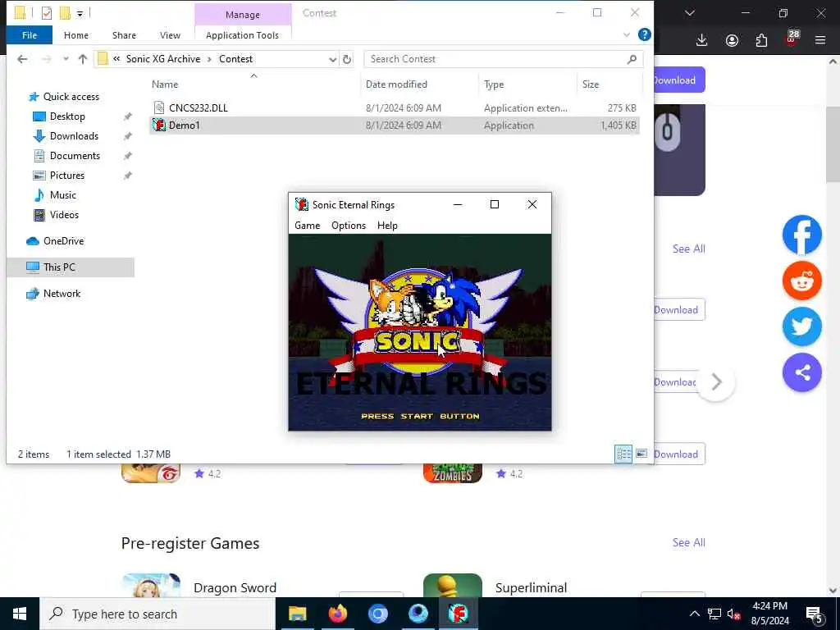Click the muted volume tray icon
Screen dimensions: 840x630
click(734, 614)
